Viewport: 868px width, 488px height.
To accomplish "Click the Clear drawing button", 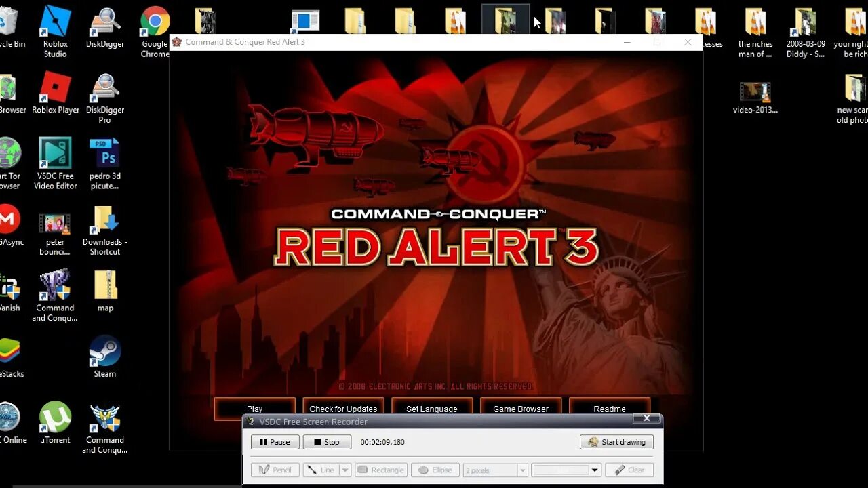I will 629,470.
